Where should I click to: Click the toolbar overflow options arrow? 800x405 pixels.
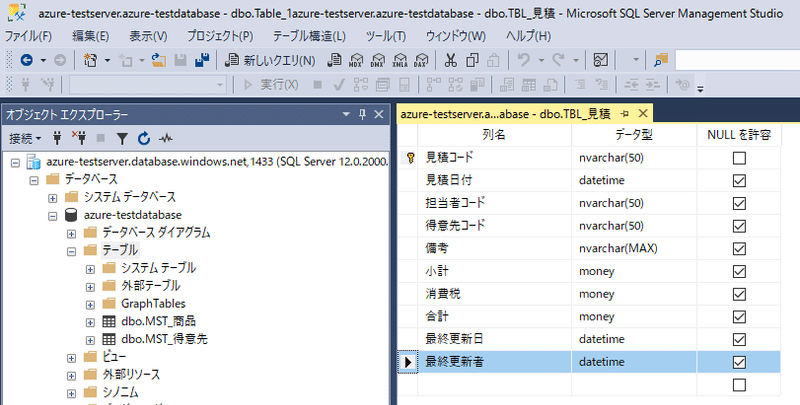pyautogui.click(x=700, y=88)
